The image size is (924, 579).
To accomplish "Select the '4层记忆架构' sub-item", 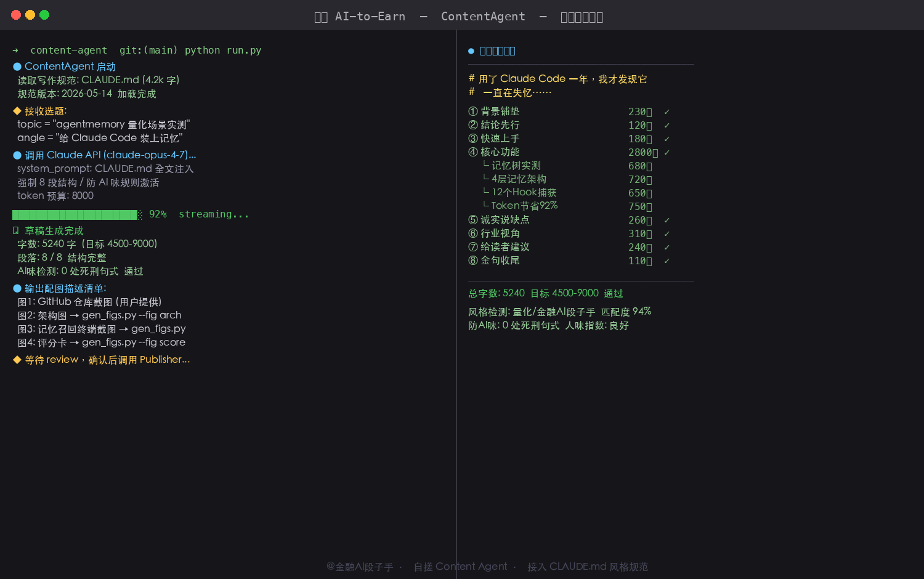I will [567, 179].
